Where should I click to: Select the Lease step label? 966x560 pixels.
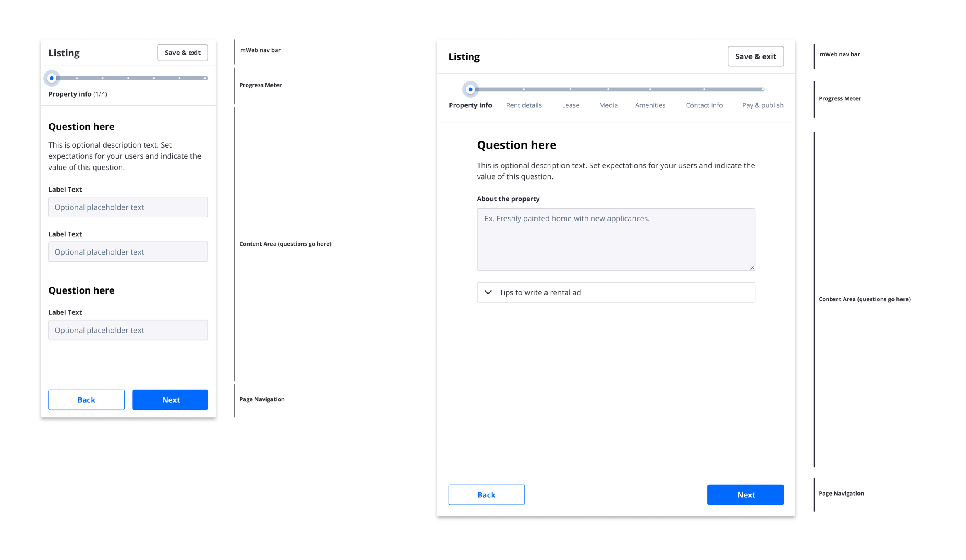[x=570, y=105]
